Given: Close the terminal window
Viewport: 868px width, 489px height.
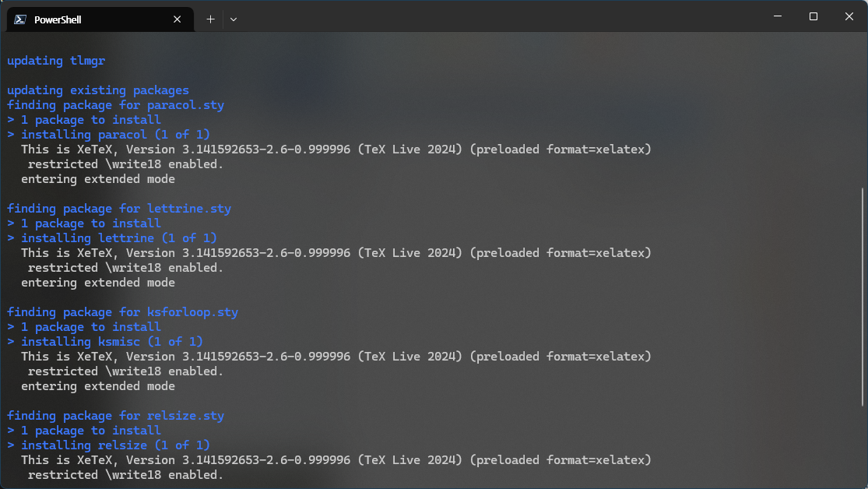Looking at the screenshot, I should 849,16.
